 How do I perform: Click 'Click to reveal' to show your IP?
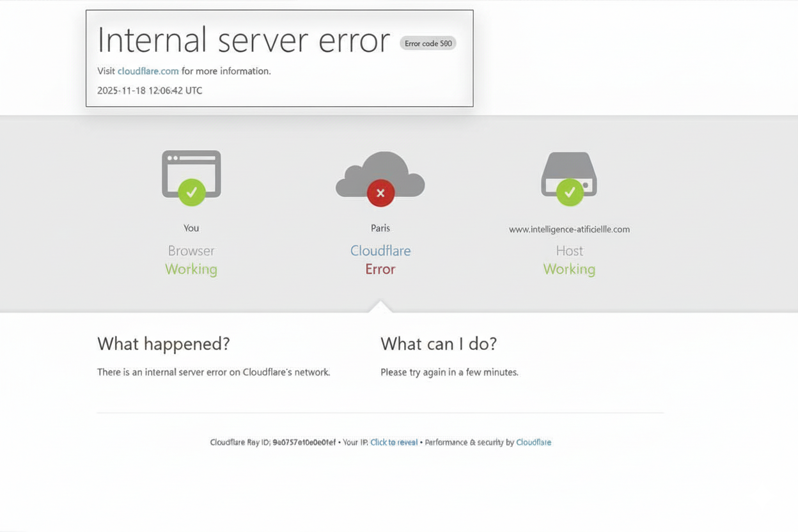(x=394, y=442)
